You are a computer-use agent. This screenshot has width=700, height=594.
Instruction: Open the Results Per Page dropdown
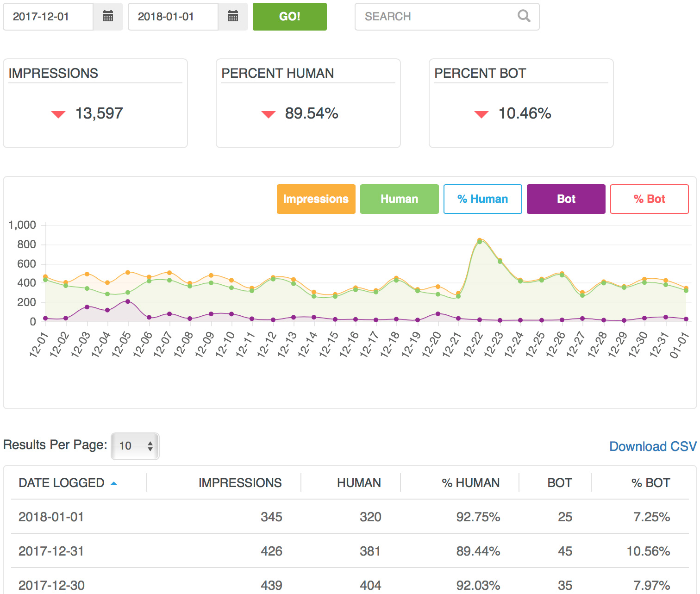[x=135, y=446]
